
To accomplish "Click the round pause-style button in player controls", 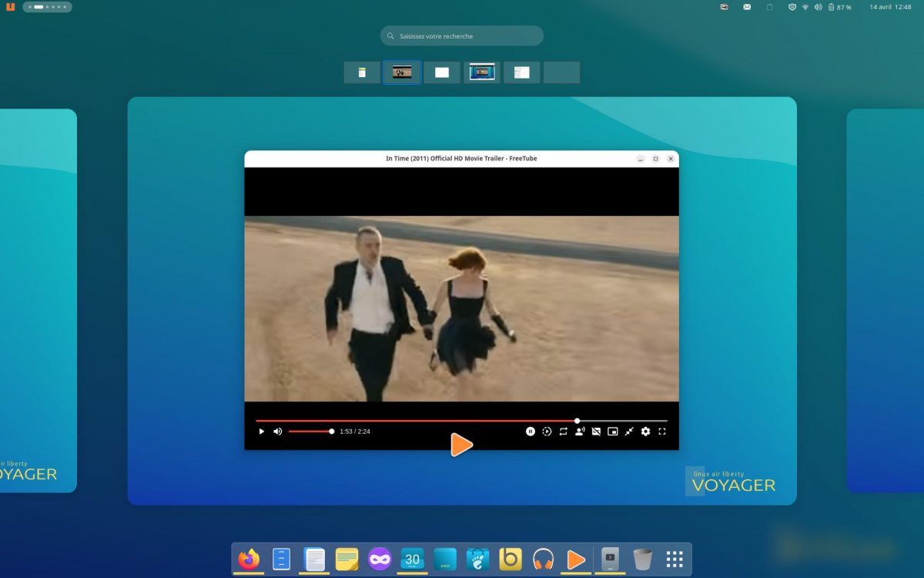I will point(531,432).
